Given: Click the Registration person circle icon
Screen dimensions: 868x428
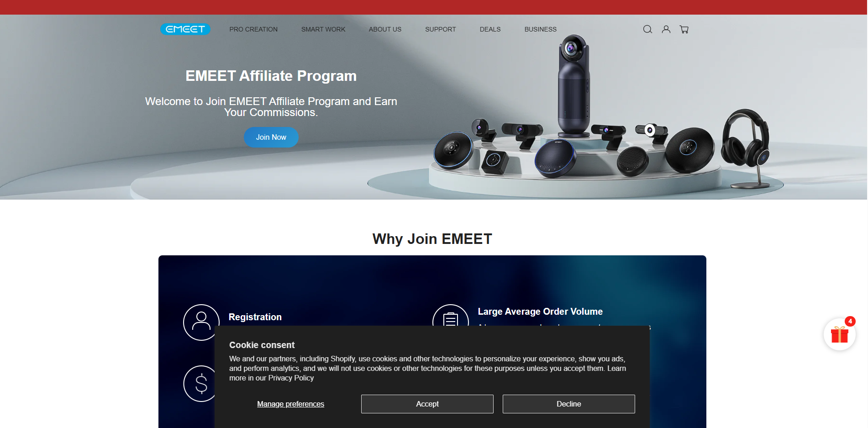Looking at the screenshot, I should 201,322.
